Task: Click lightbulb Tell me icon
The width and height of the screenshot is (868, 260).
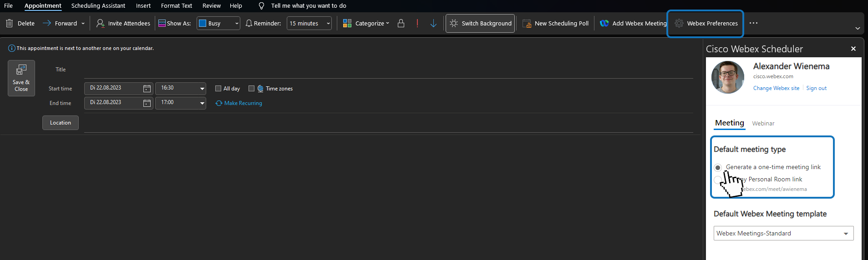Action: [261, 6]
